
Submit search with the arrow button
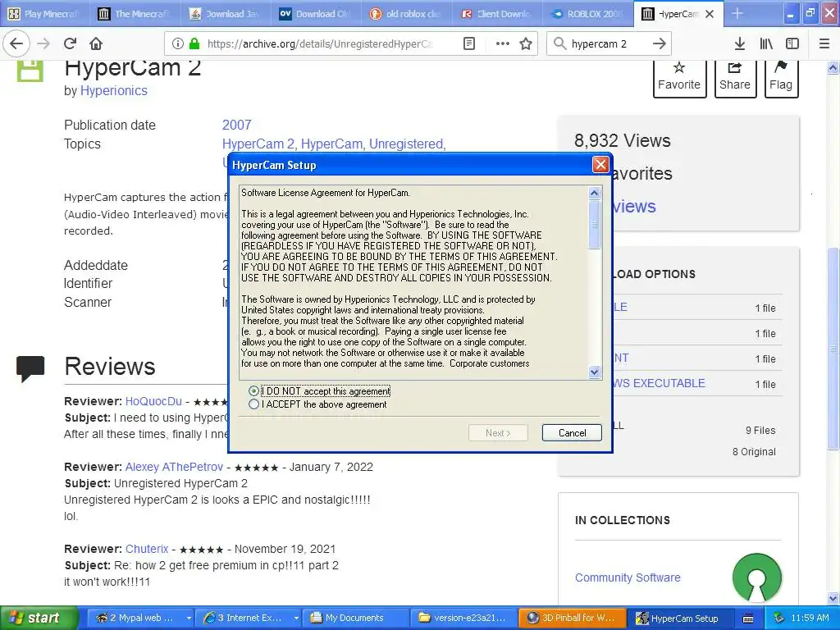tap(660, 43)
